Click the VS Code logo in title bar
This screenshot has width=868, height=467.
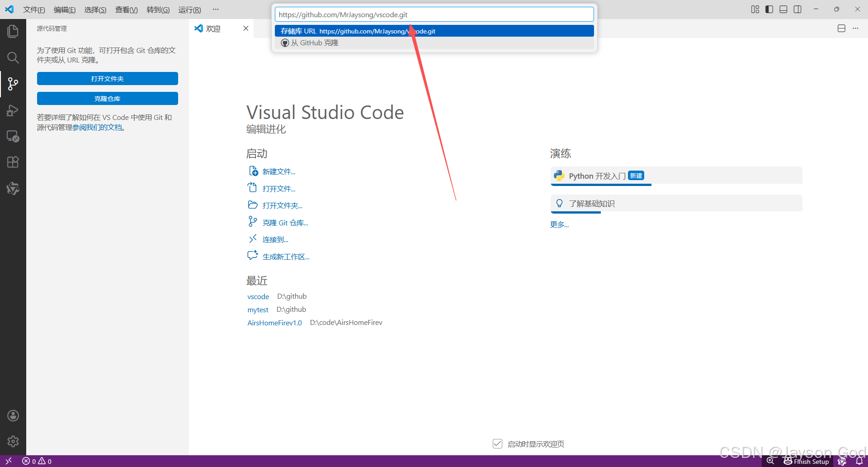click(x=9, y=10)
